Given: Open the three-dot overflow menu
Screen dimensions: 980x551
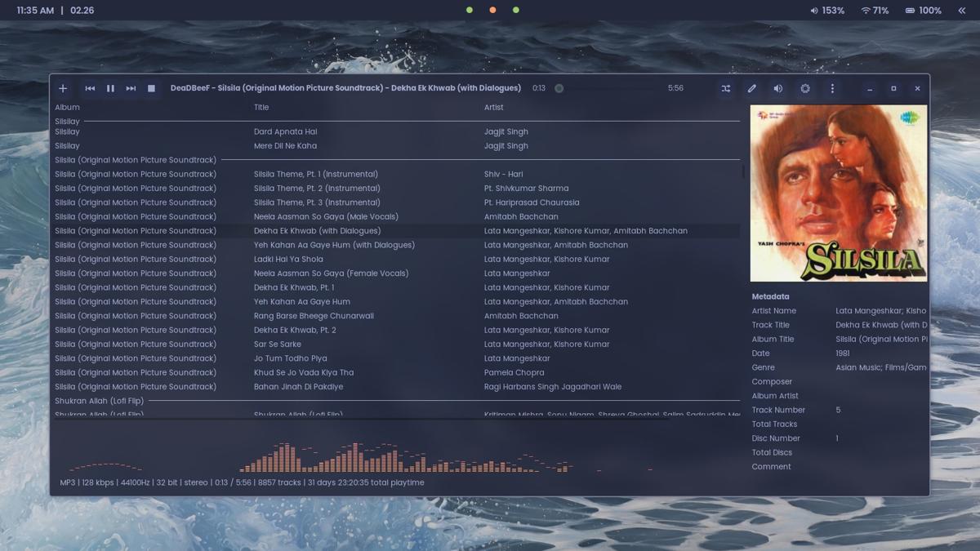Looking at the screenshot, I should (832, 88).
